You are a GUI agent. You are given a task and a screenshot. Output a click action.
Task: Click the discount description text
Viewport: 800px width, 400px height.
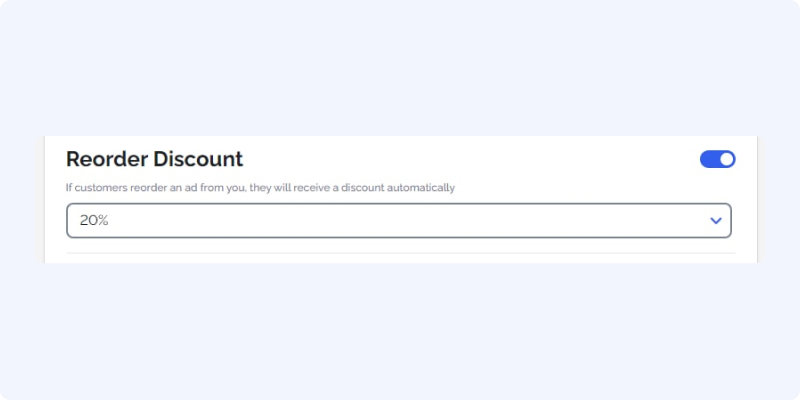[x=260, y=188]
